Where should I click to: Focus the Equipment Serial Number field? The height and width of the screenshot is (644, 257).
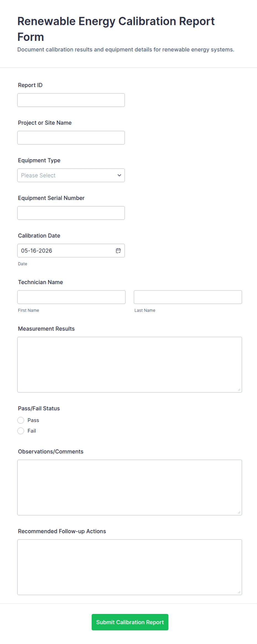click(71, 213)
